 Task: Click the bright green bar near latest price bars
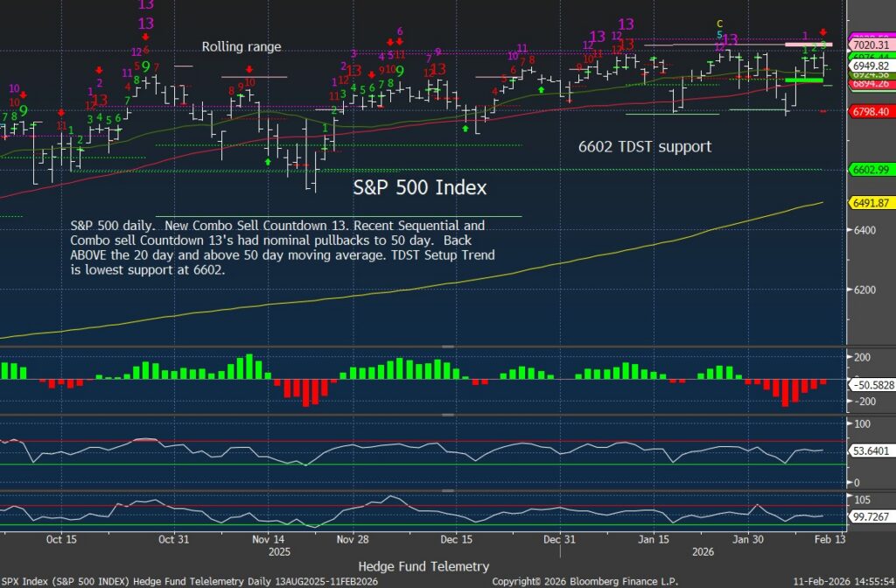click(803, 80)
